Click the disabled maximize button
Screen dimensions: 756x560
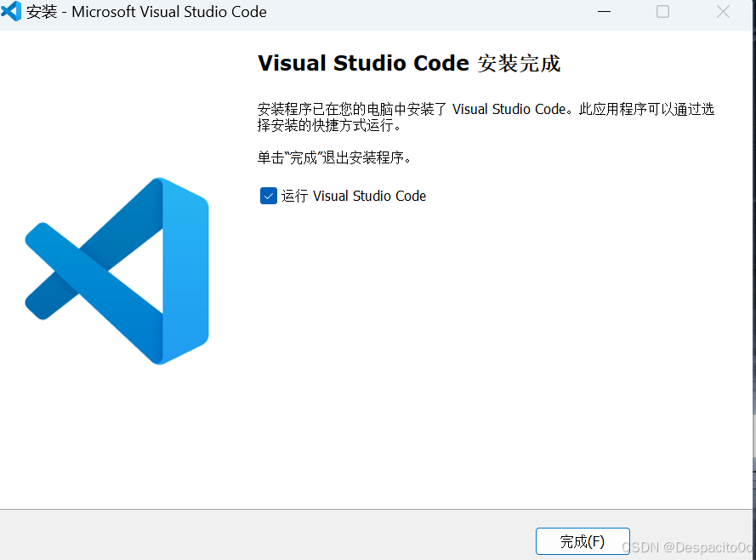click(663, 12)
